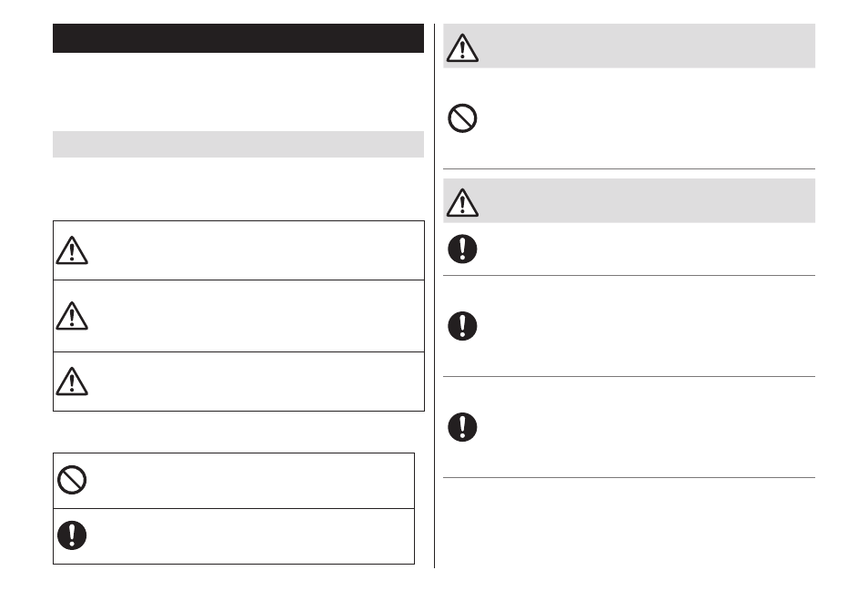Click prohibition circle icon inside the two-row table
The height and width of the screenshot is (611, 868).
point(72,480)
